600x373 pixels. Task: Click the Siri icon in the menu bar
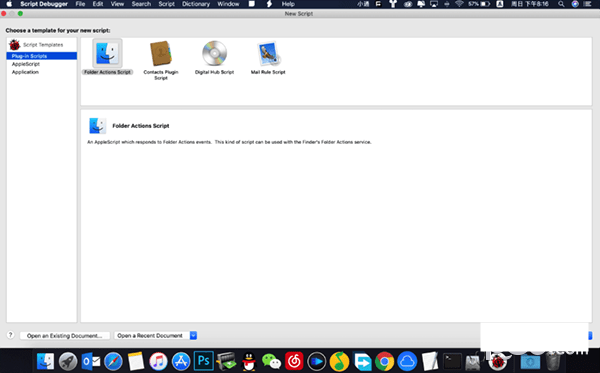(575, 4)
